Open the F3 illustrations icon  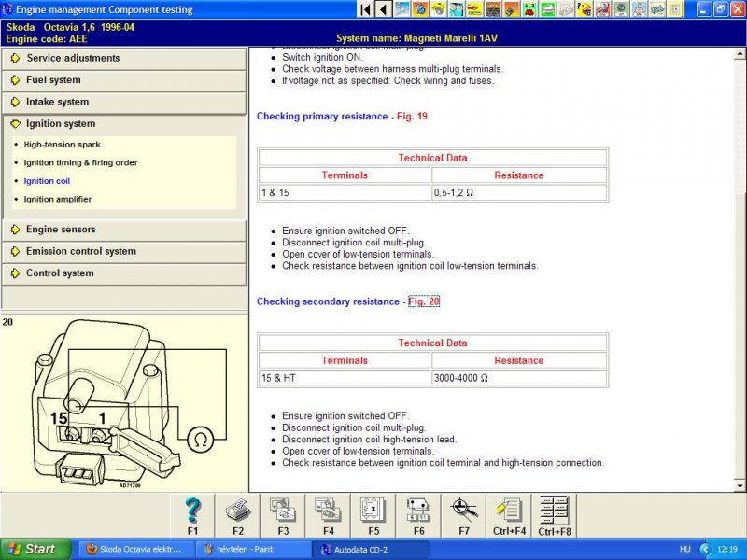point(283,516)
